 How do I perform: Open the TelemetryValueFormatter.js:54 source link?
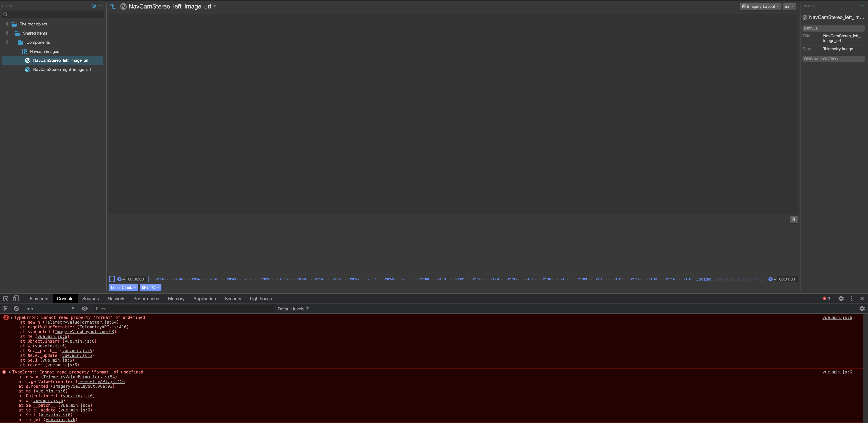click(81, 322)
